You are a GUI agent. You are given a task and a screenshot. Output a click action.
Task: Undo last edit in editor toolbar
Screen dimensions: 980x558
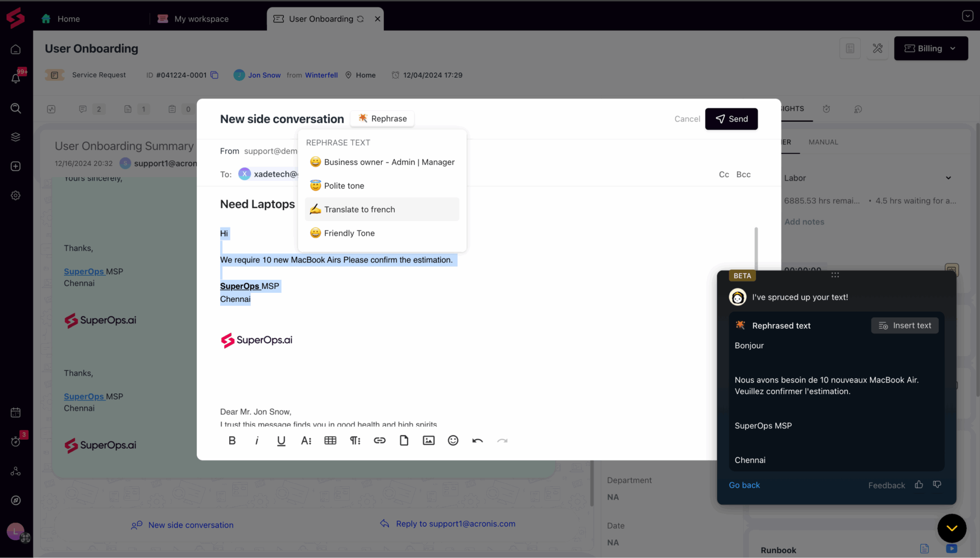[x=478, y=441]
